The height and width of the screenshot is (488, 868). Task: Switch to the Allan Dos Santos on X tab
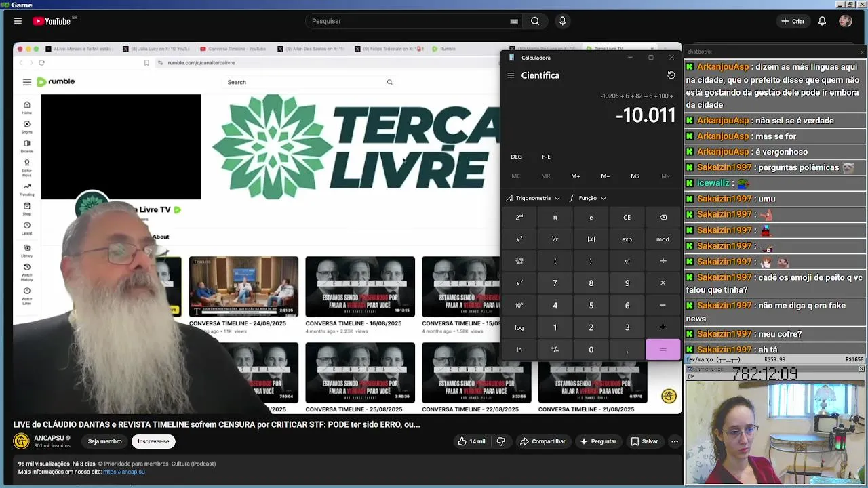[x=311, y=49]
